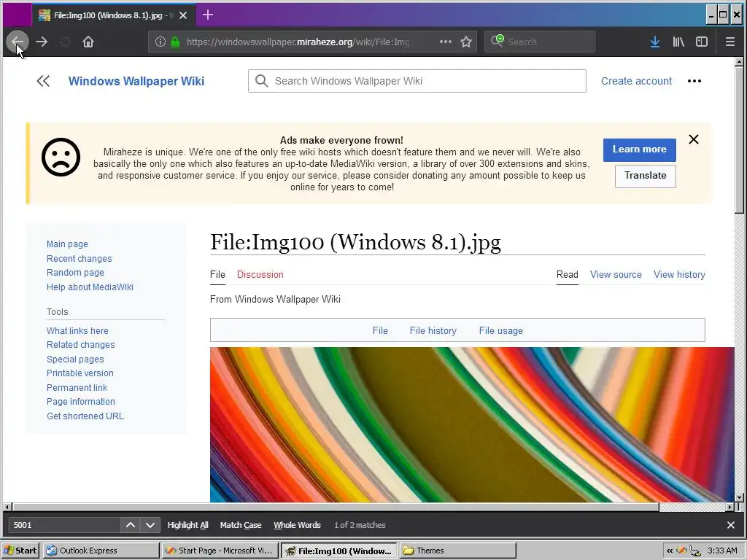
Task: Click the find bar text field containing 5001
Action: coord(64,525)
